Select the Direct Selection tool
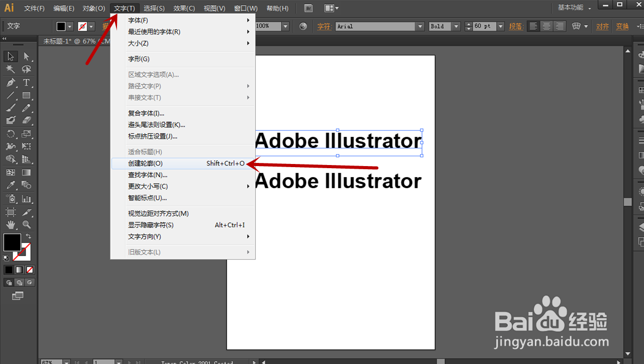The image size is (644, 364). click(27, 56)
